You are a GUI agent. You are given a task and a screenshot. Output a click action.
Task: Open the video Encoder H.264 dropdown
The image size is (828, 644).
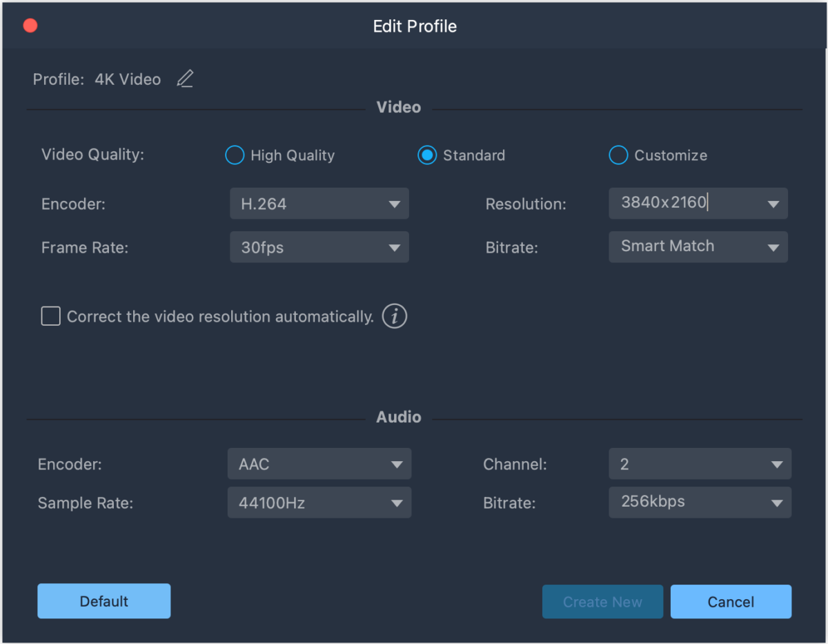tap(319, 204)
